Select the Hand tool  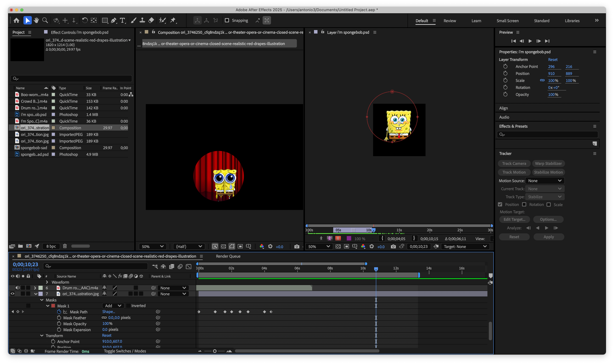[x=36, y=20]
